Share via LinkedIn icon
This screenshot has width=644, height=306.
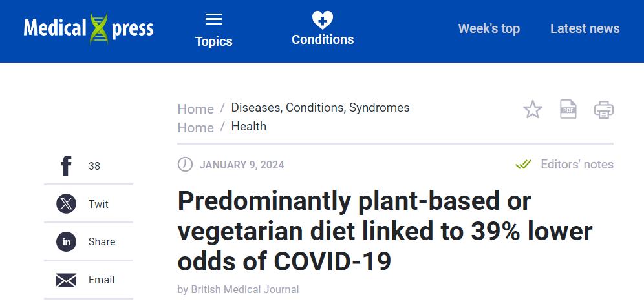[x=66, y=242]
